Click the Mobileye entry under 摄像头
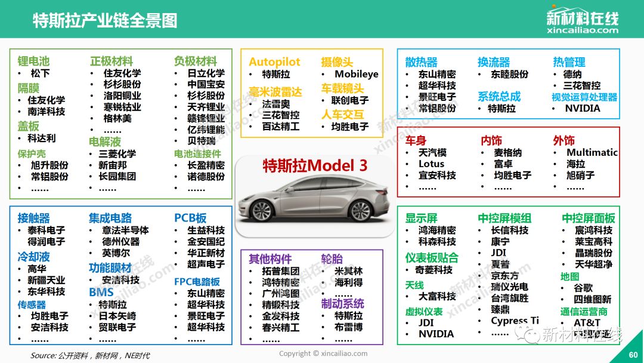This screenshot has height=363, width=644. point(356,75)
